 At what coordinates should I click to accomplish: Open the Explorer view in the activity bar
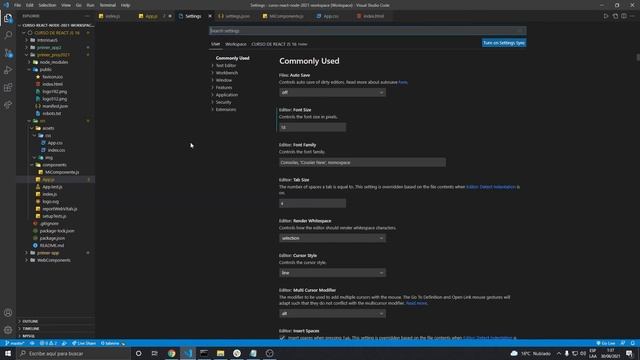8,18
